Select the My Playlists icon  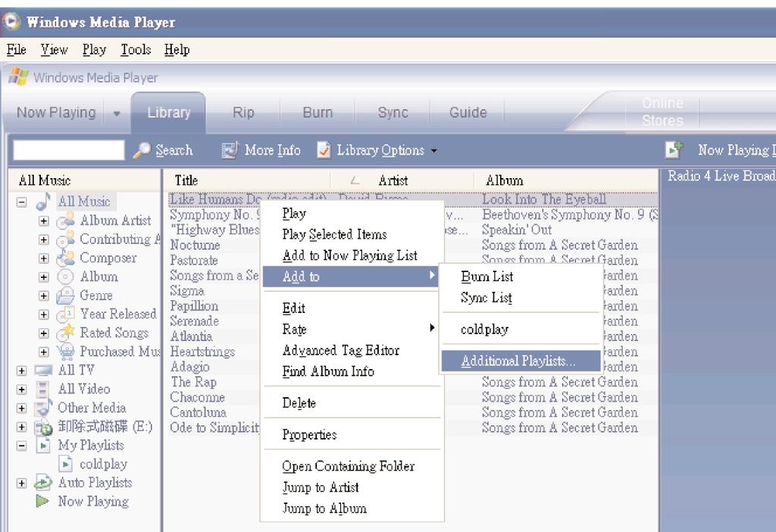tap(43, 446)
